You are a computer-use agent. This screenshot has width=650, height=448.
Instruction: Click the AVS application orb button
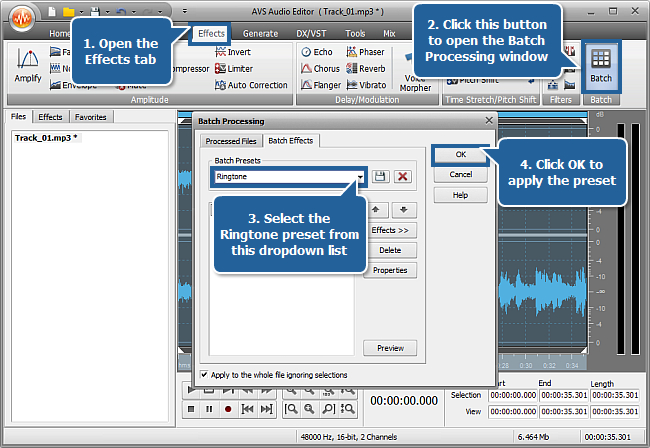tap(22, 18)
